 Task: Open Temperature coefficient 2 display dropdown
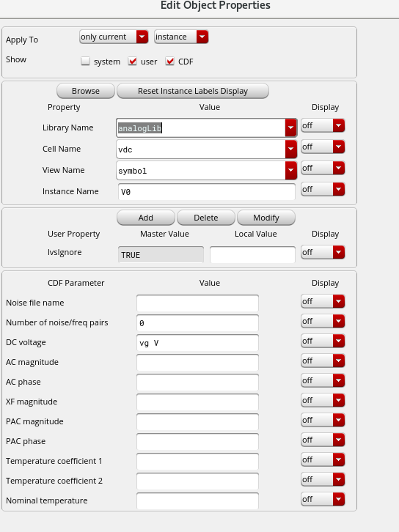click(323, 479)
